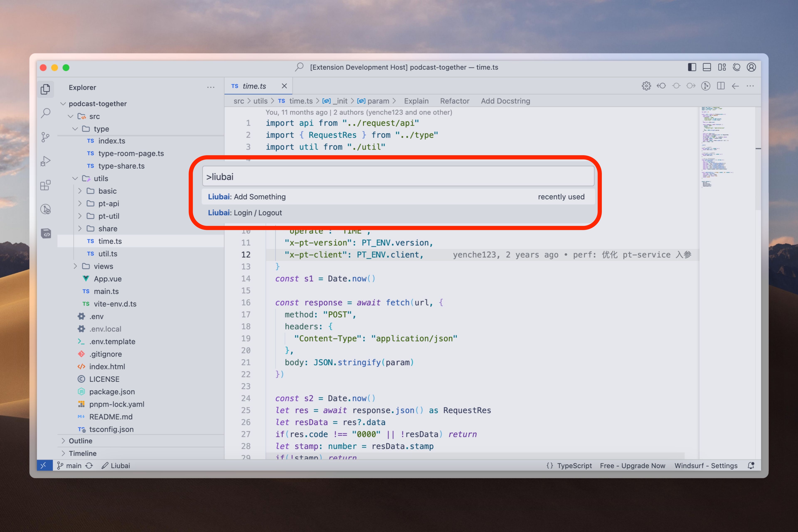Open the Search view in activity bar

coord(46,113)
